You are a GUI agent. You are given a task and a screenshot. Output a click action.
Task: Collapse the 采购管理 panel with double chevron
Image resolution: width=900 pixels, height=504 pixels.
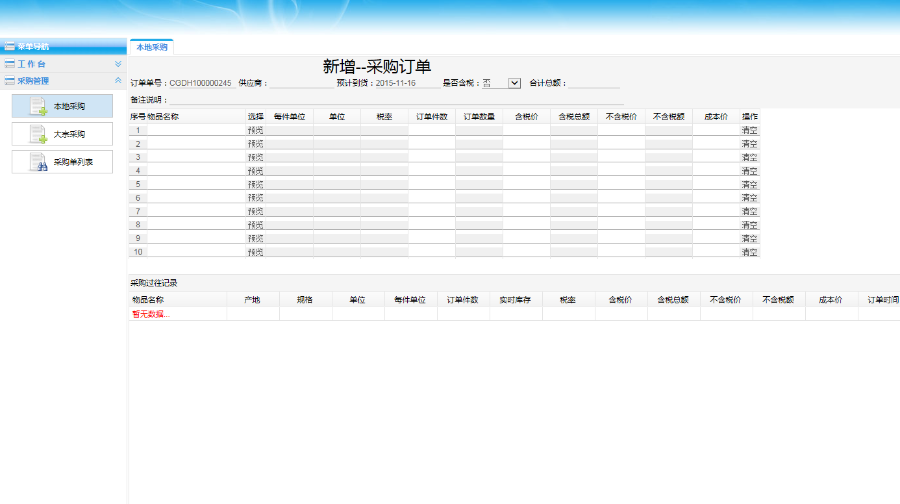click(x=118, y=81)
